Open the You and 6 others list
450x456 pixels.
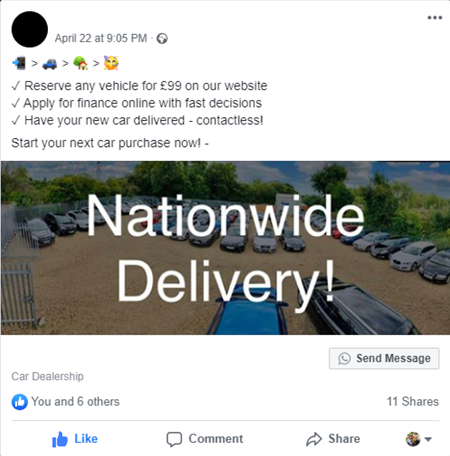[75, 402]
